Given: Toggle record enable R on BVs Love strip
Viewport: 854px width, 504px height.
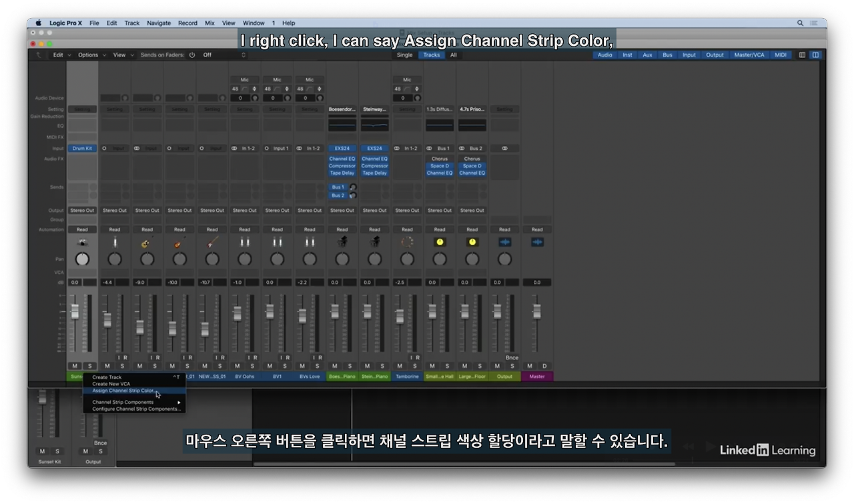Looking at the screenshot, I should click(x=320, y=358).
